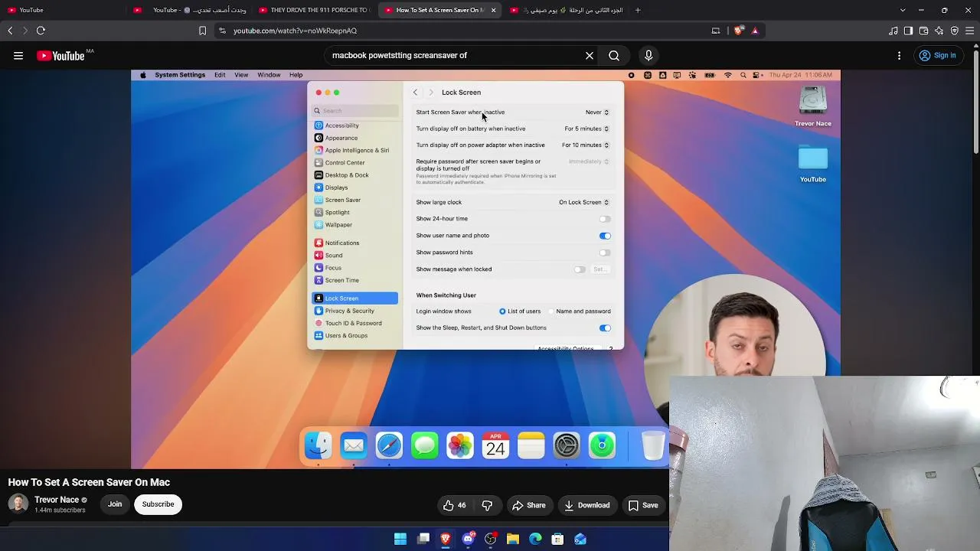Toggle Show message when locked switch
The width and height of the screenshot is (980, 551).
580,269
